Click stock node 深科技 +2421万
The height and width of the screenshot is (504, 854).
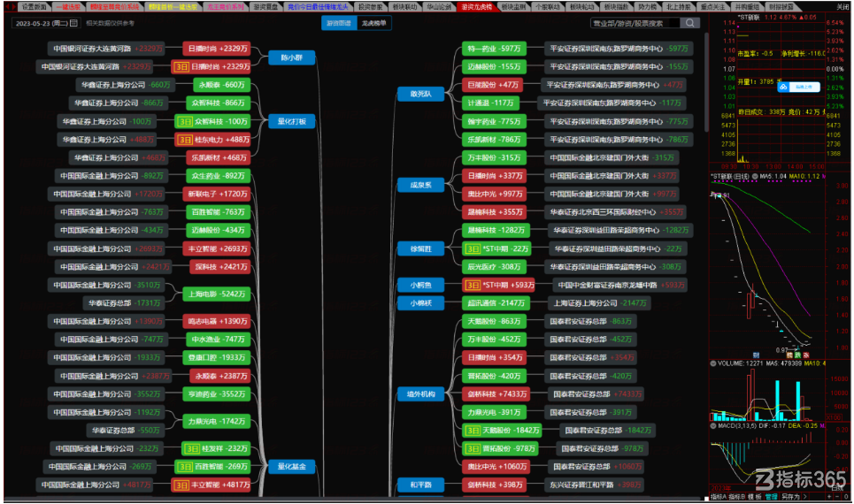tap(220, 267)
